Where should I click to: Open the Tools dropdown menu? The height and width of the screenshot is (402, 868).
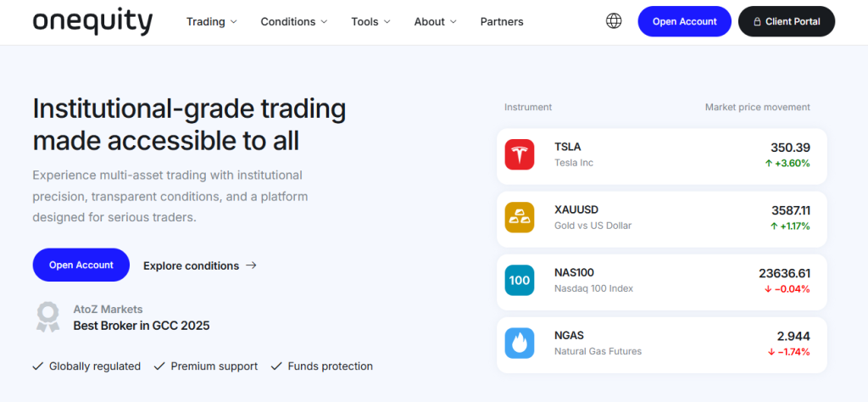coord(370,22)
